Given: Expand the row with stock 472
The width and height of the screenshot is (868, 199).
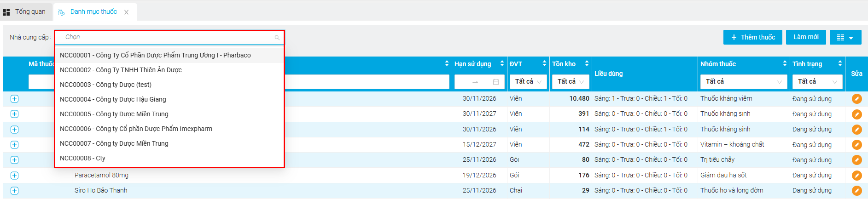Looking at the screenshot, I should [14, 145].
